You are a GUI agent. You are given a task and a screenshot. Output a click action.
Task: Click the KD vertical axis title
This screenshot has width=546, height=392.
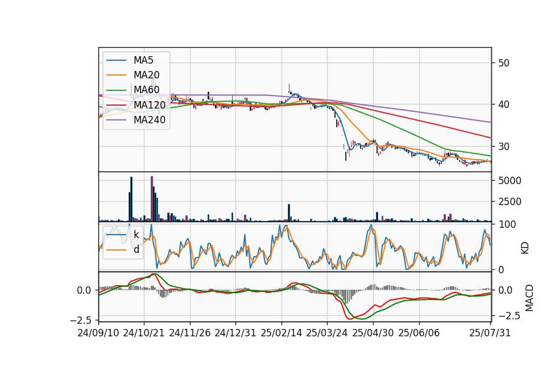525,248
